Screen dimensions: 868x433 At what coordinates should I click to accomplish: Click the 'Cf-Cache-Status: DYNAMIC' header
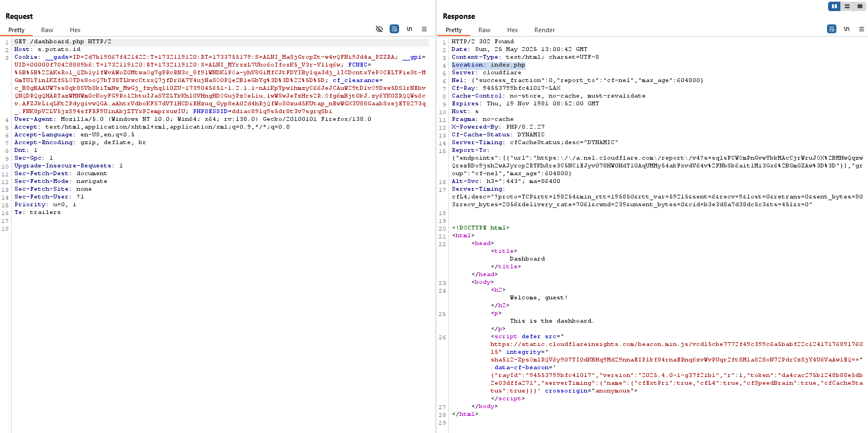pyautogui.click(x=498, y=135)
